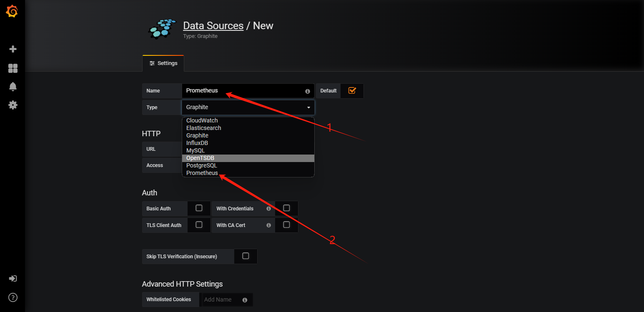This screenshot has height=312, width=644.
Task: Open the Dashboards grid icon in sidebar
Action: pyautogui.click(x=13, y=68)
